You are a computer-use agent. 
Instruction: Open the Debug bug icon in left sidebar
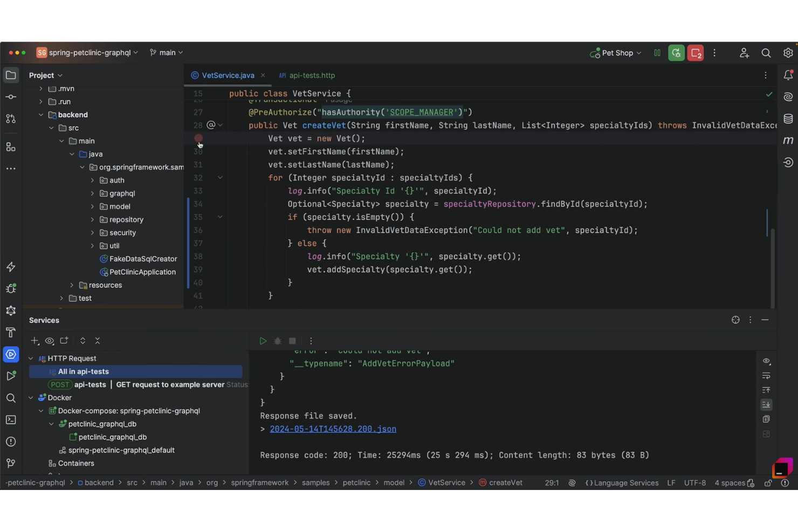(11, 289)
